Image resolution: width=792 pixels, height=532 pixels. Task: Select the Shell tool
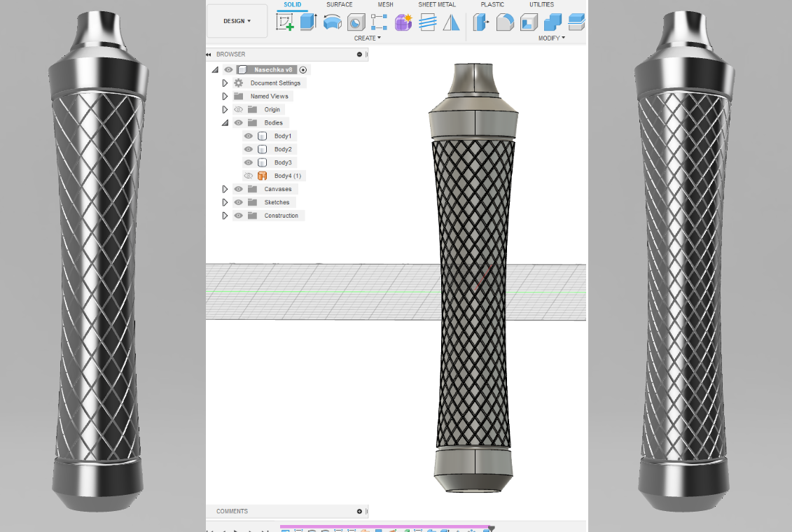point(529,22)
